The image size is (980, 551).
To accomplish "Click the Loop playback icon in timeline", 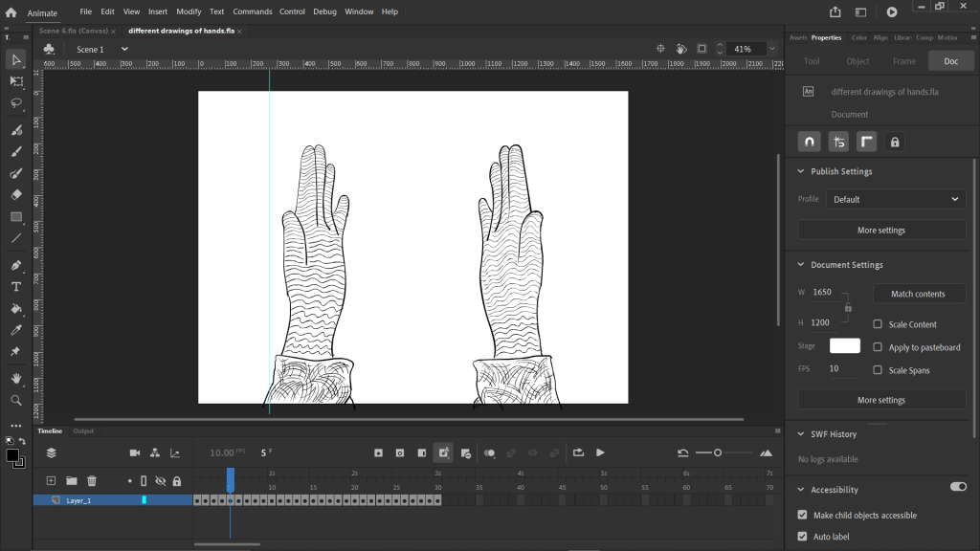I will pos(579,452).
